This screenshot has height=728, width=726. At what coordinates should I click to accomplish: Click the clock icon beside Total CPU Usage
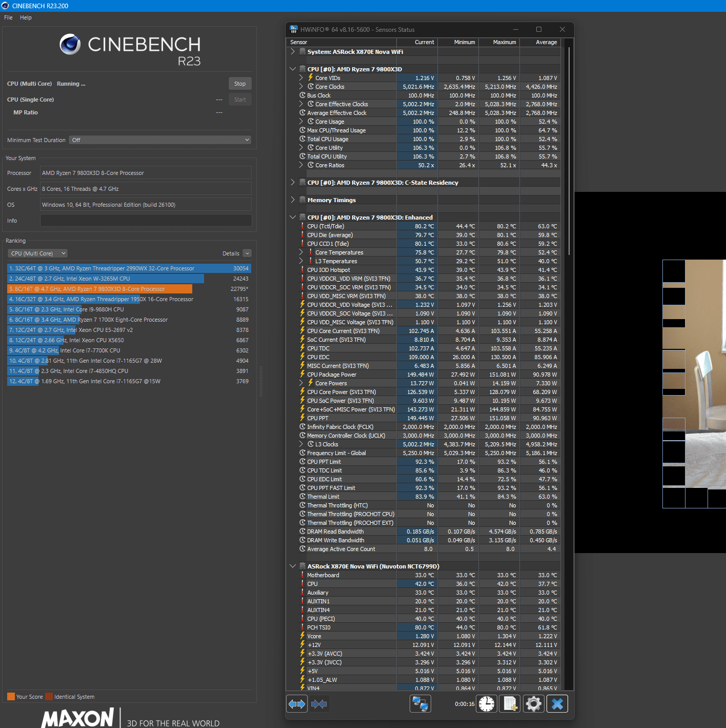302,139
